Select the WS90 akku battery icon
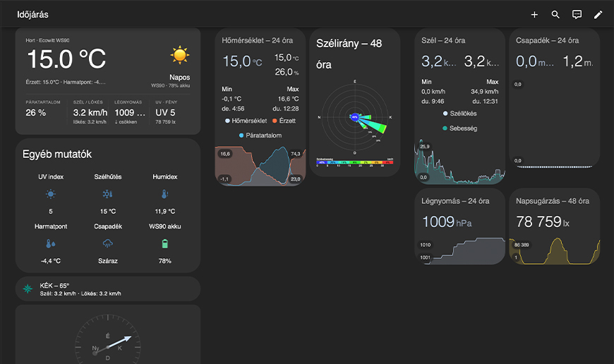Image resolution: width=614 pixels, height=364 pixels. pos(164,244)
